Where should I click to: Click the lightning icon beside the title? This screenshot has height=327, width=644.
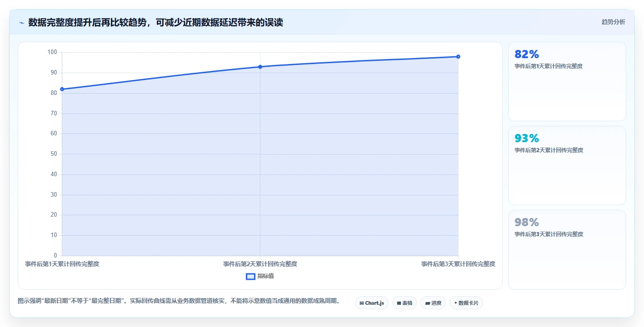21,22
